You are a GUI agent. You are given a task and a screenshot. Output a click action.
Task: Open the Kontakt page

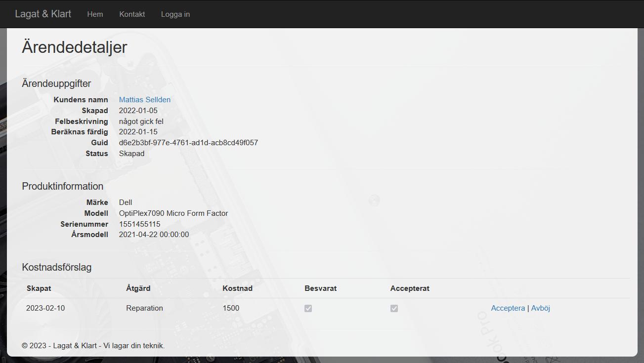(132, 14)
